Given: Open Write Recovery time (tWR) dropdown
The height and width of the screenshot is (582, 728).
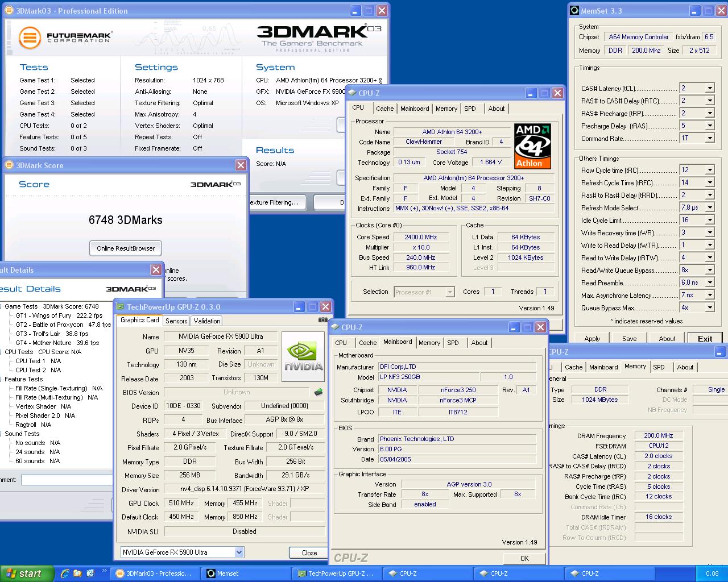Looking at the screenshot, I should tap(710, 232).
